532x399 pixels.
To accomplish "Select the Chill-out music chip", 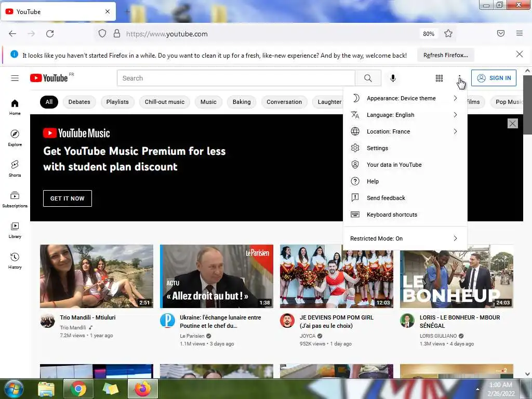I will [x=165, y=102].
